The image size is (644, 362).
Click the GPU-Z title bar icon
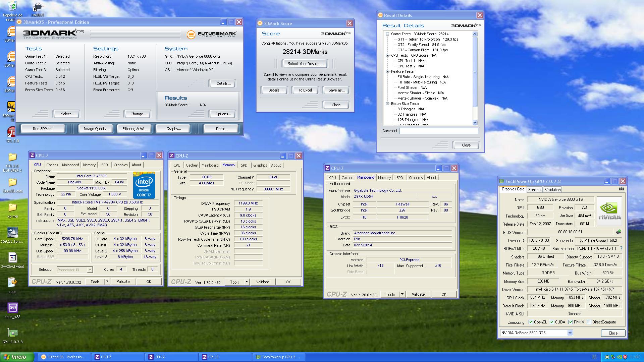coord(502,181)
